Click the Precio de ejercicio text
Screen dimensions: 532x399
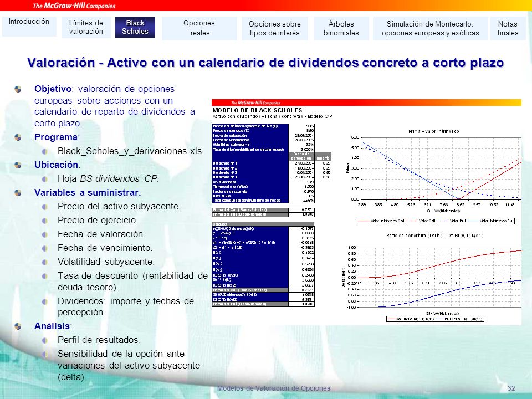tap(98, 220)
